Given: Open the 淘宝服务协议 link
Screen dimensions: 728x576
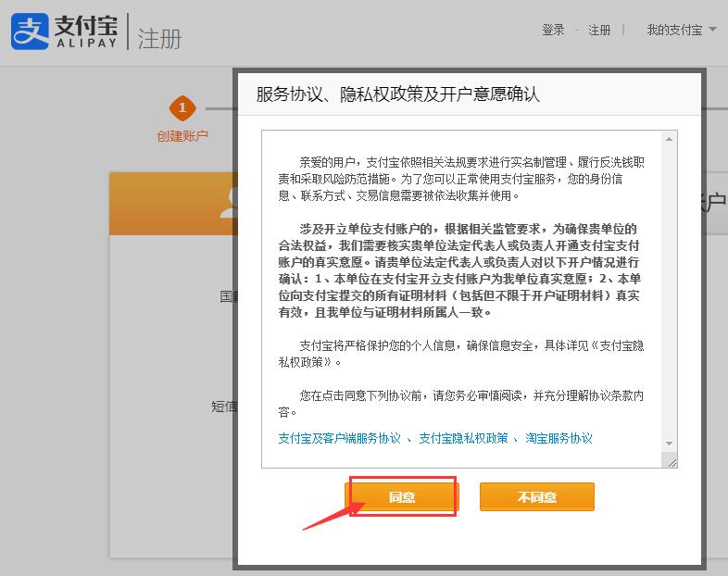Looking at the screenshot, I should pos(559,438).
